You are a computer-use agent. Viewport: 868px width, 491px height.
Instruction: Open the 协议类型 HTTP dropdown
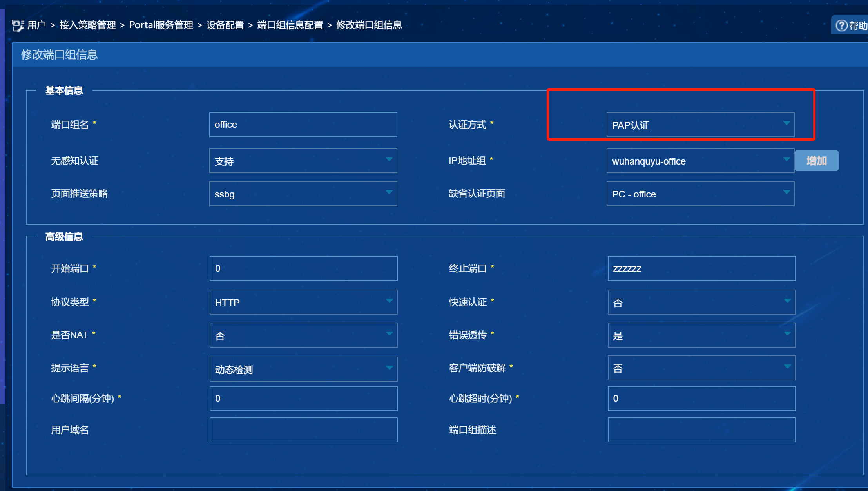pyautogui.click(x=303, y=302)
